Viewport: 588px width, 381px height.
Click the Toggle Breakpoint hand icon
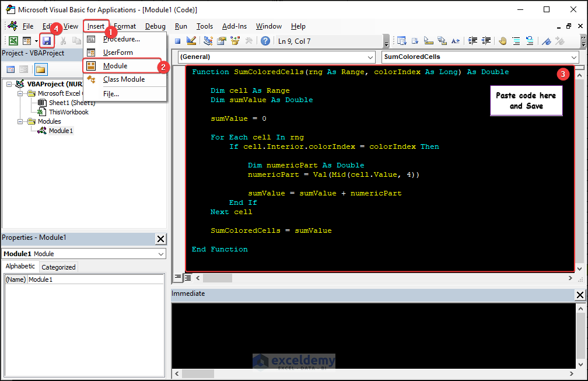(x=502, y=41)
